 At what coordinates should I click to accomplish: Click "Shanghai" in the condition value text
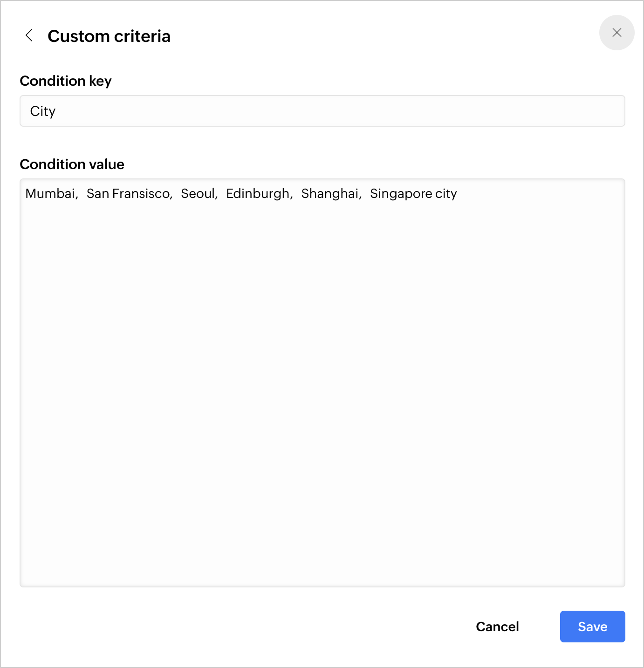coord(330,194)
